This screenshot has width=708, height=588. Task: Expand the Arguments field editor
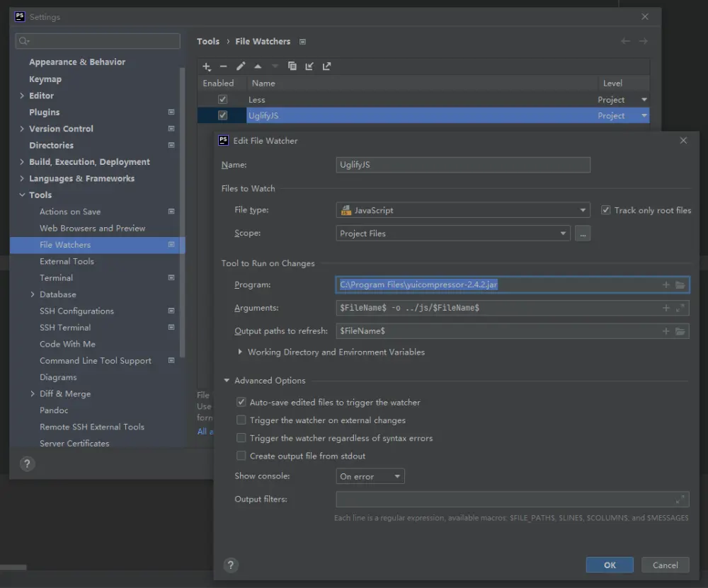pos(680,308)
